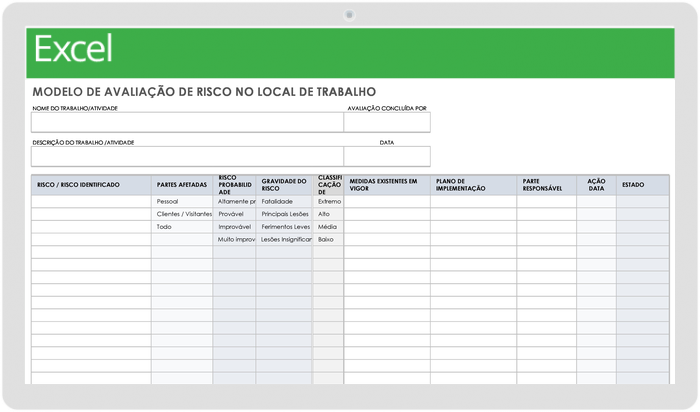Click the 'Todo' cell
700x412 pixels.
(x=182, y=227)
